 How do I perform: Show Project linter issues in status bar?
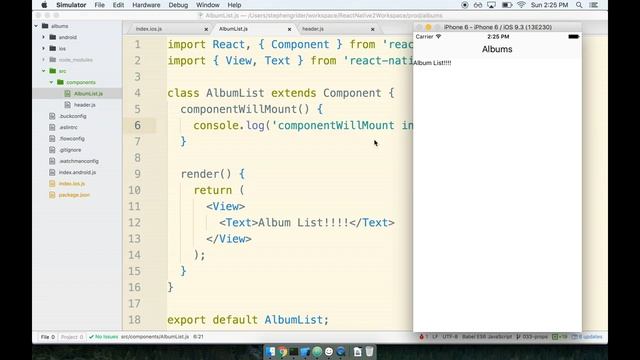pyautogui.click(x=72, y=337)
